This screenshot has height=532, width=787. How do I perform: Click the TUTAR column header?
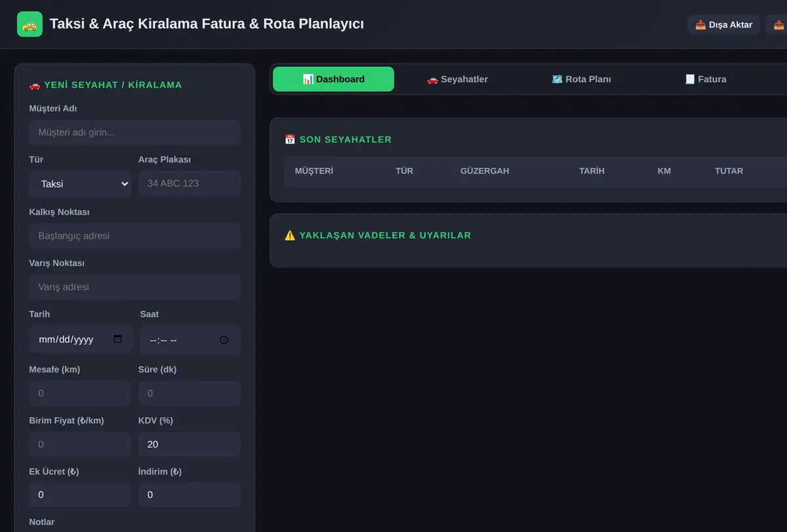[x=729, y=171]
